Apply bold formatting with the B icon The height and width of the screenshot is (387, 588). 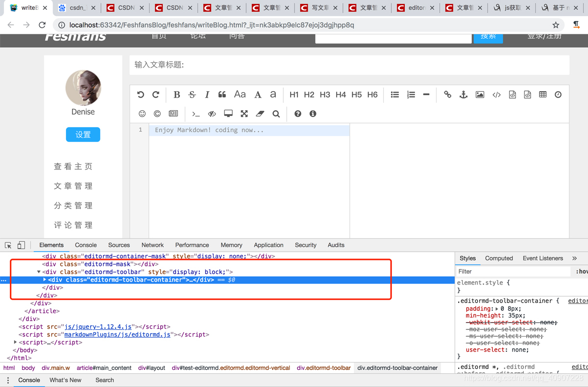177,95
